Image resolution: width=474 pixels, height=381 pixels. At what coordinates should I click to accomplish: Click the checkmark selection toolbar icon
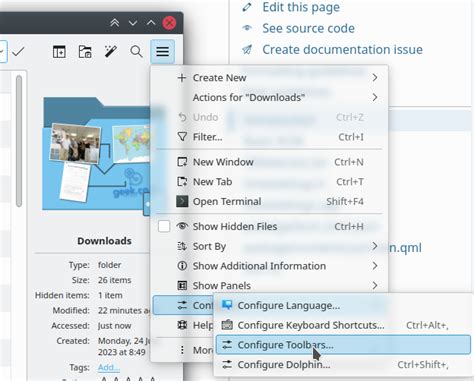(18, 52)
